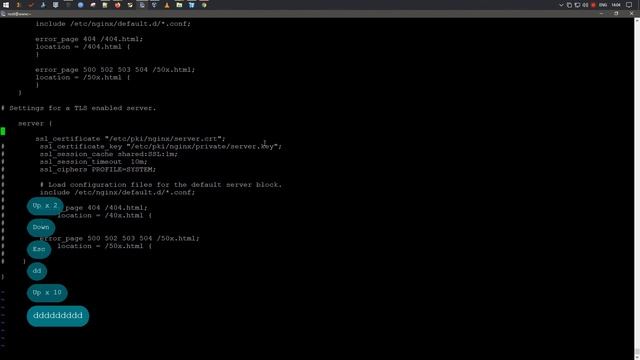Click 'location = /404.html {' line

click(x=82, y=47)
